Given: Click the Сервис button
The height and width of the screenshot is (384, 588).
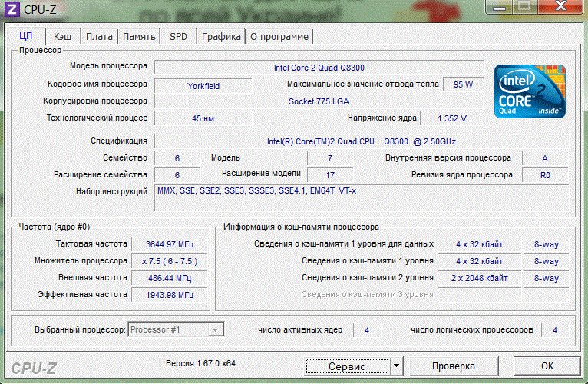Looking at the screenshot, I should 347,366.
